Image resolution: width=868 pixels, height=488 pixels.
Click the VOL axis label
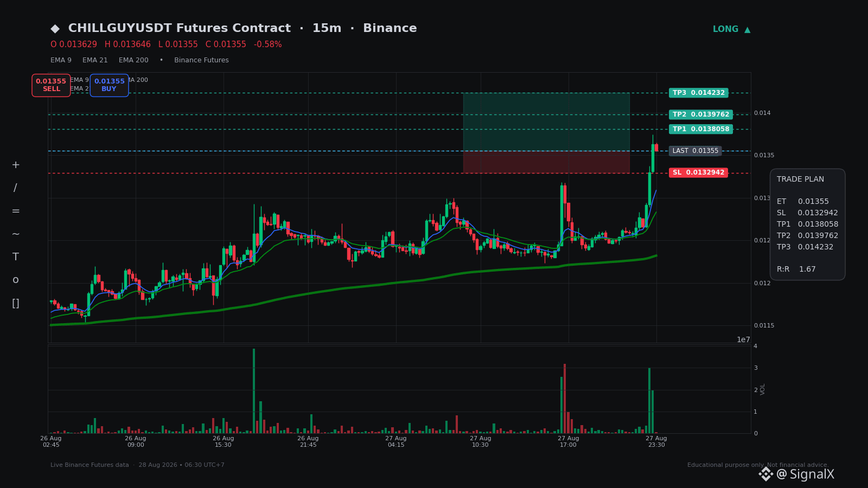point(763,389)
